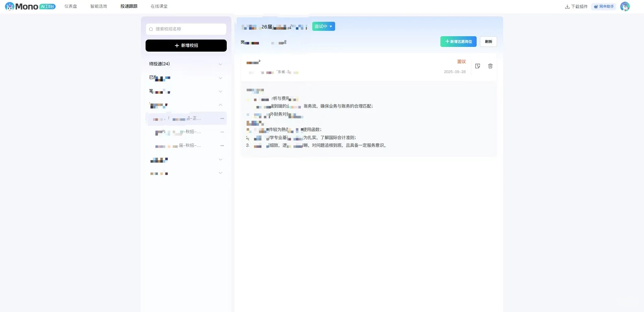The width and height of the screenshot is (644, 312).
Task: Click the 新增校招 button
Action: (186, 46)
